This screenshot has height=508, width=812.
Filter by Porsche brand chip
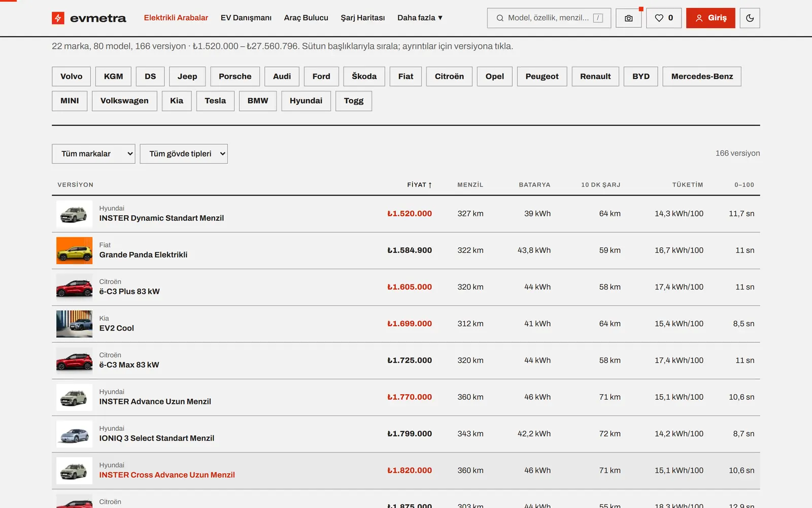pos(235,76)
